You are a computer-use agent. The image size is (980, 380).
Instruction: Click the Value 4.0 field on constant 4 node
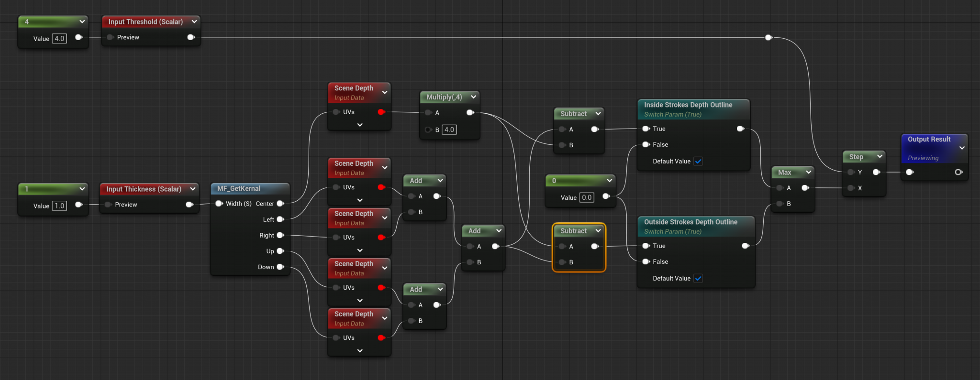point(59,38)
